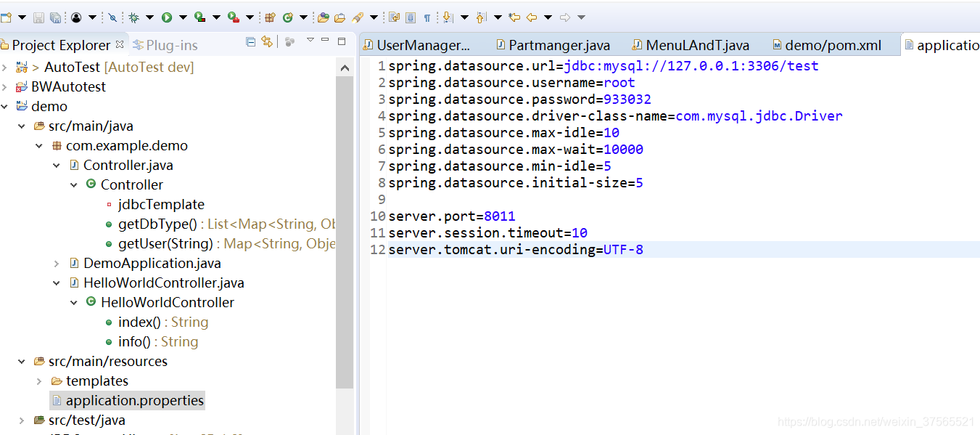Minimize the Project Explorer panel
The image size is (980, 435).
(x=325, y=41)
